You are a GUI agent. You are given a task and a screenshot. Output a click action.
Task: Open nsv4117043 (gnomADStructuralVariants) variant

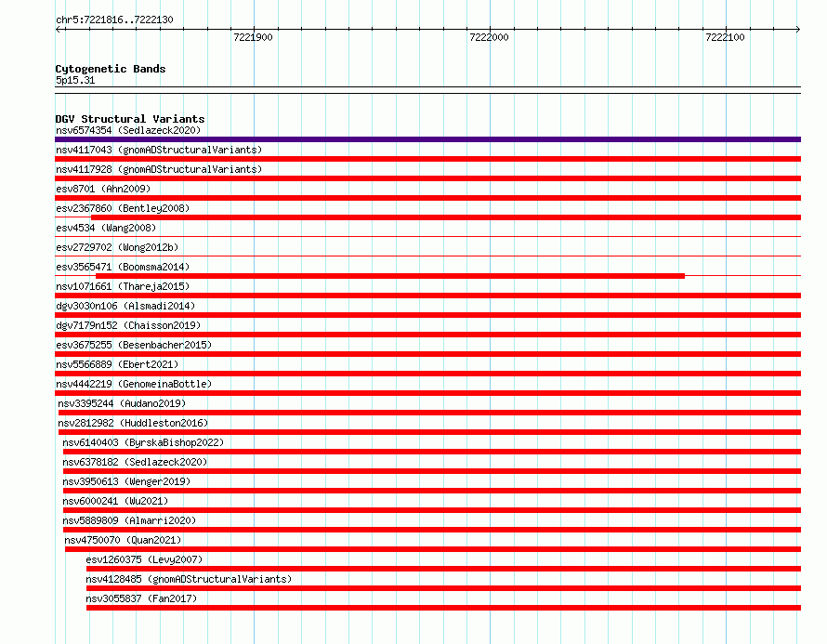pos(159,150)
